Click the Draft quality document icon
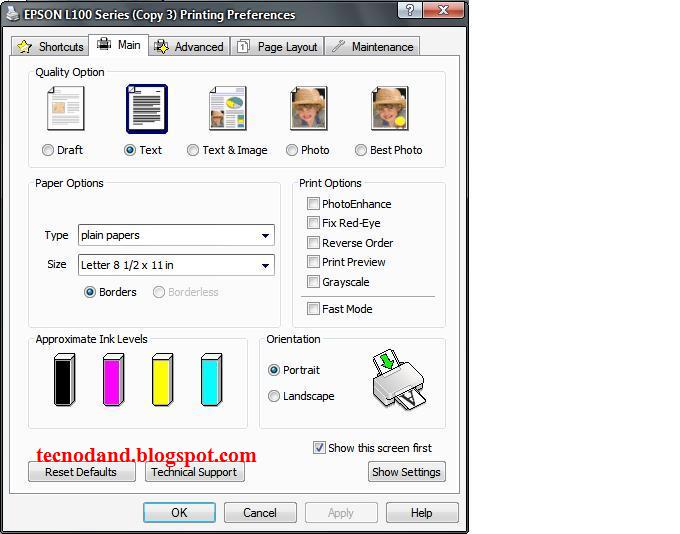 65,108
